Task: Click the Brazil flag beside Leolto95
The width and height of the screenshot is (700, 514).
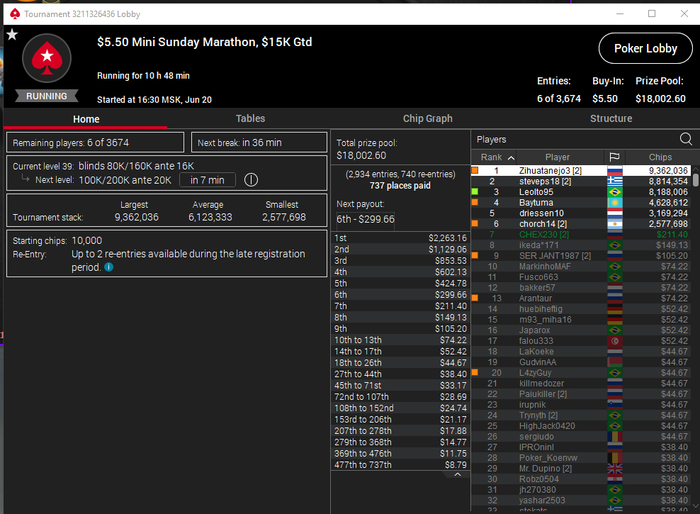Action: pos(615,192)
